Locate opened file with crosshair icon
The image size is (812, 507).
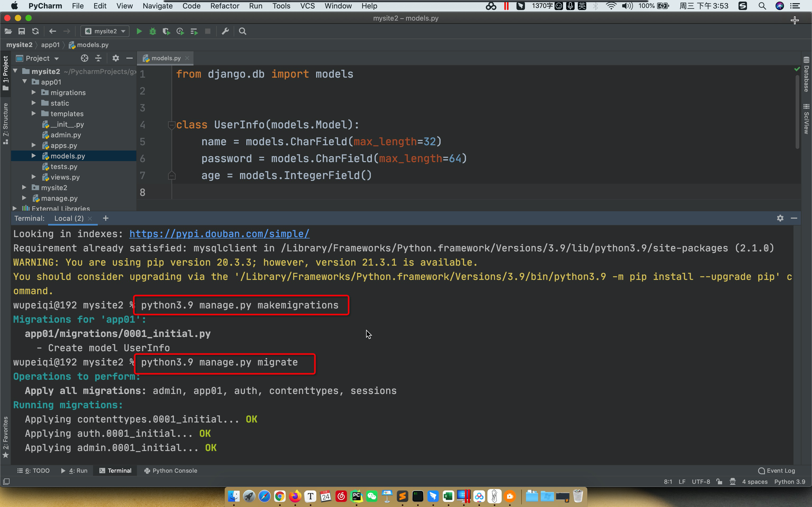pyautogui.click(x=84, y=58)
